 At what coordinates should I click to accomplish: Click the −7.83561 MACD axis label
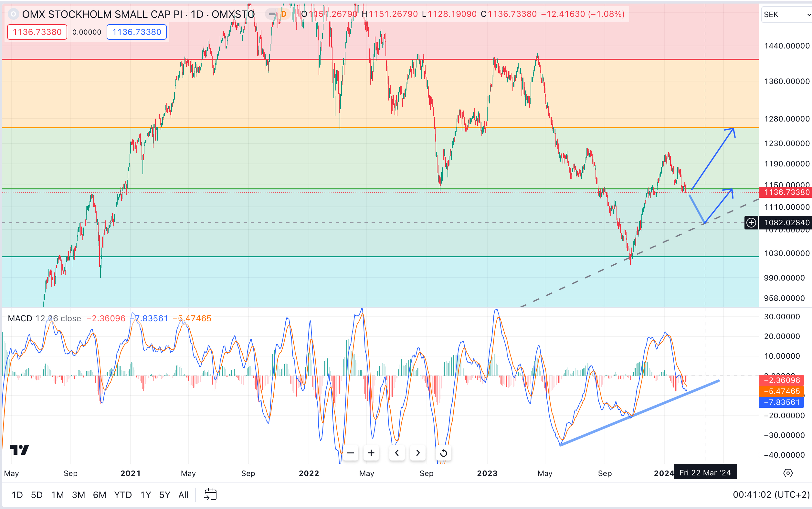coord(781,402)
